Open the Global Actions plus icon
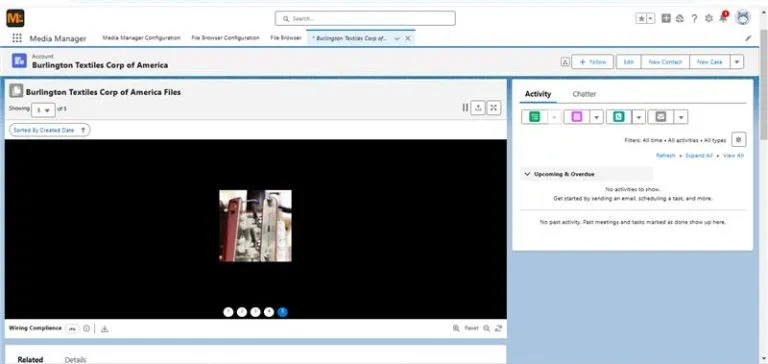768x364 pixels. pos(666,19)
